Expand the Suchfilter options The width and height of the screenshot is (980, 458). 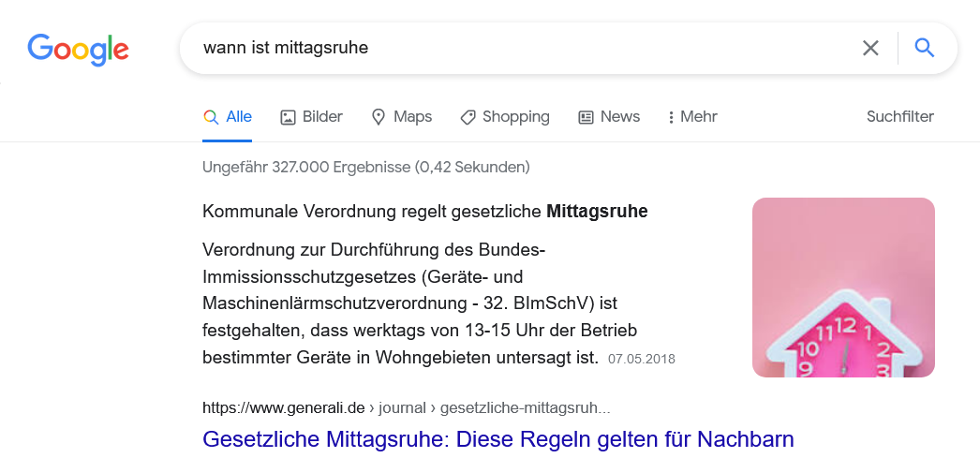[900, 117]
